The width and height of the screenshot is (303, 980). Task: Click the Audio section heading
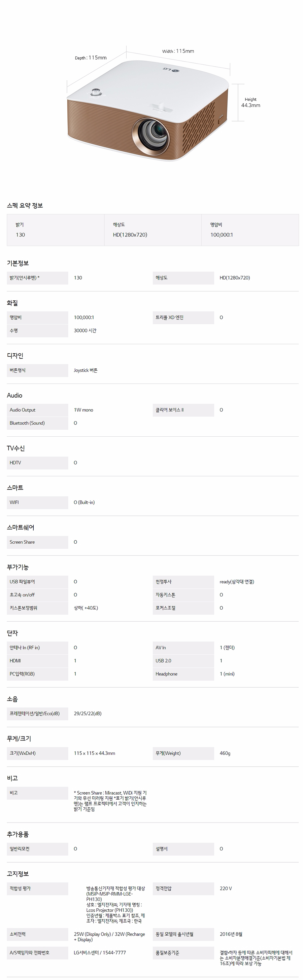14,395
